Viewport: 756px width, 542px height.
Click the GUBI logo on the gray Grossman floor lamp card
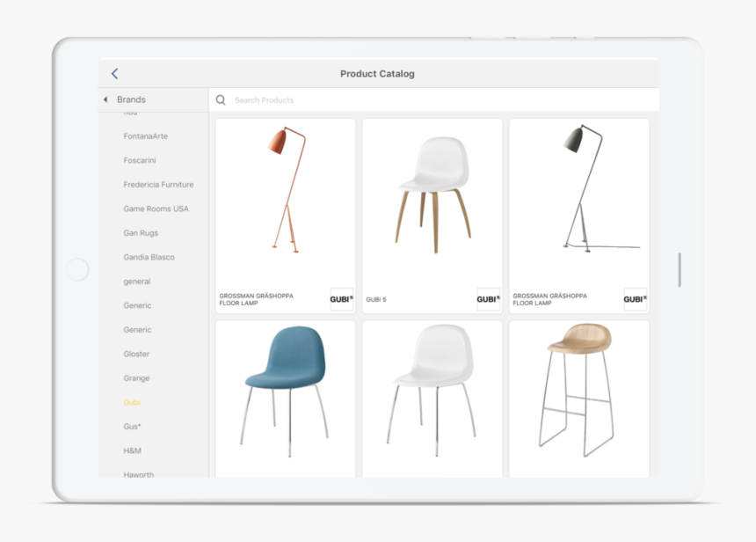pos(633,299)
